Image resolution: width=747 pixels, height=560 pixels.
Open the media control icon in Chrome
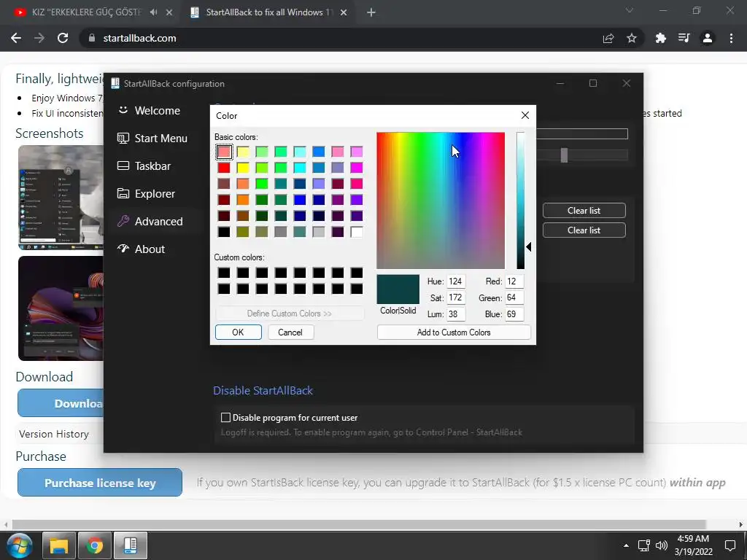[x=684, y=38]
